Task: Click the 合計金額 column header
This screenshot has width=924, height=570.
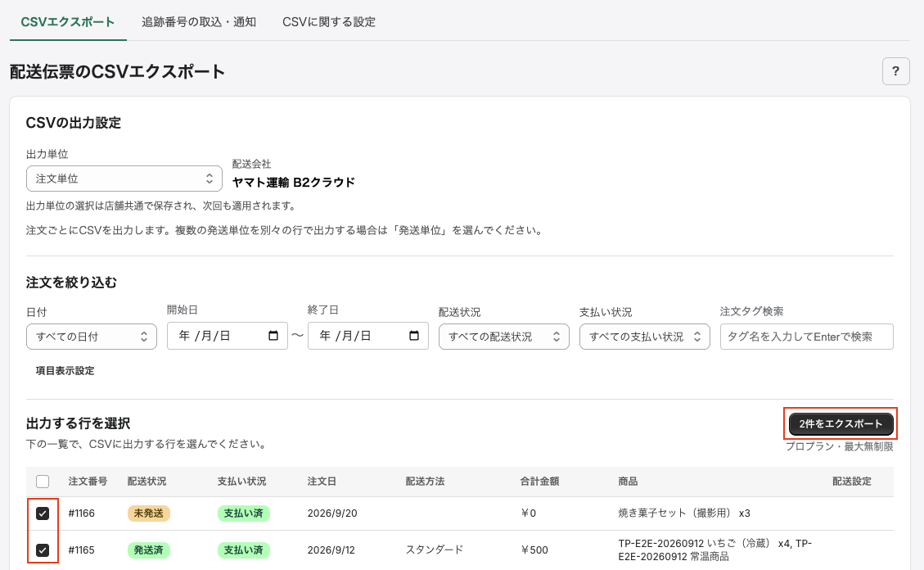Action: pos(539,482)
